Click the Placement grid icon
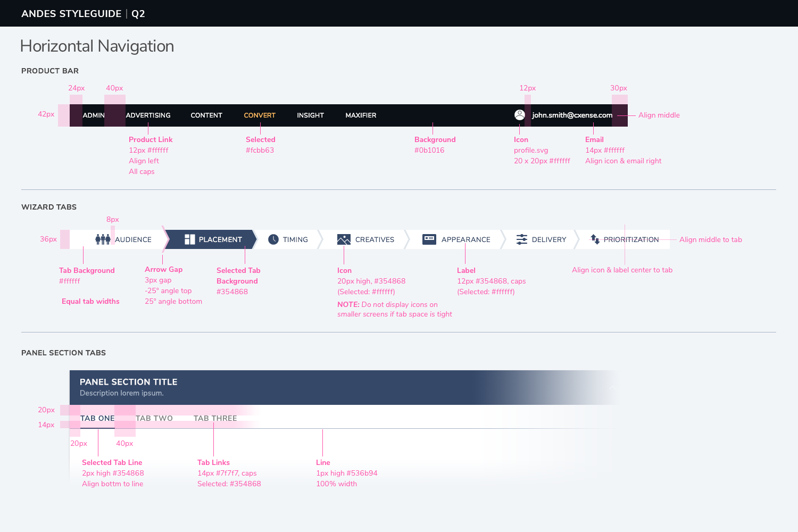Image resolution: width=798 pixels, height=532 pixels. [189, 239]
